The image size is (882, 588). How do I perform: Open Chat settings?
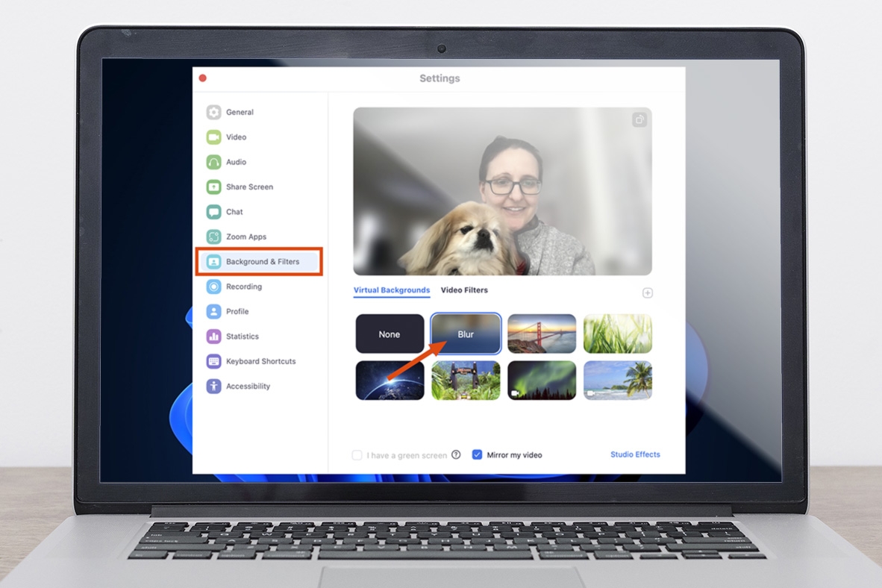coord(234,212)
